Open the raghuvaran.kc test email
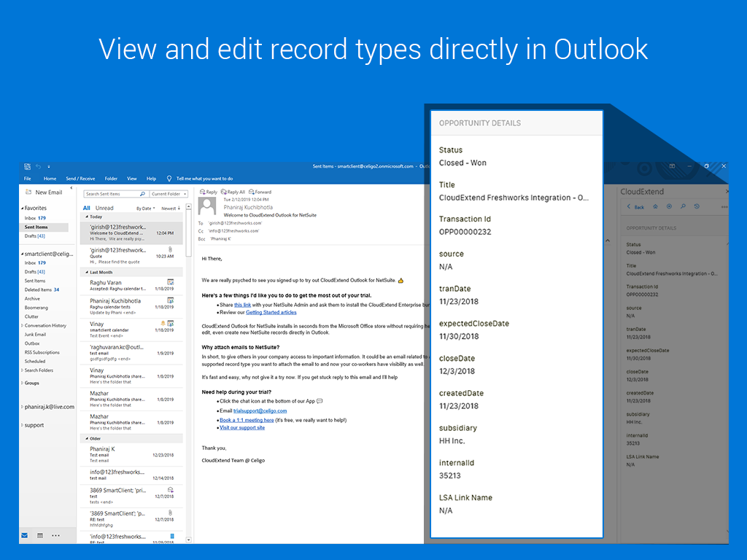This screenshot has width=747, height=560. (x=132, y=353)
